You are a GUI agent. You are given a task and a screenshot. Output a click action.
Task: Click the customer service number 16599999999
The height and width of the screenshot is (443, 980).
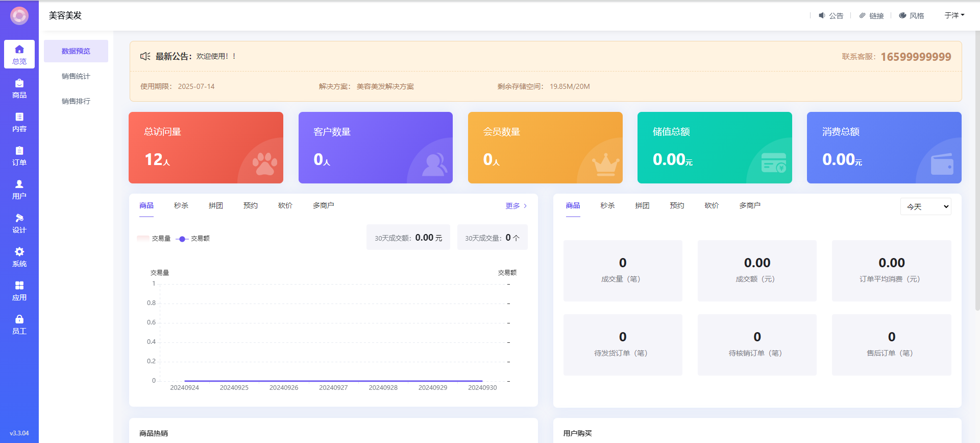pos(916,57)
